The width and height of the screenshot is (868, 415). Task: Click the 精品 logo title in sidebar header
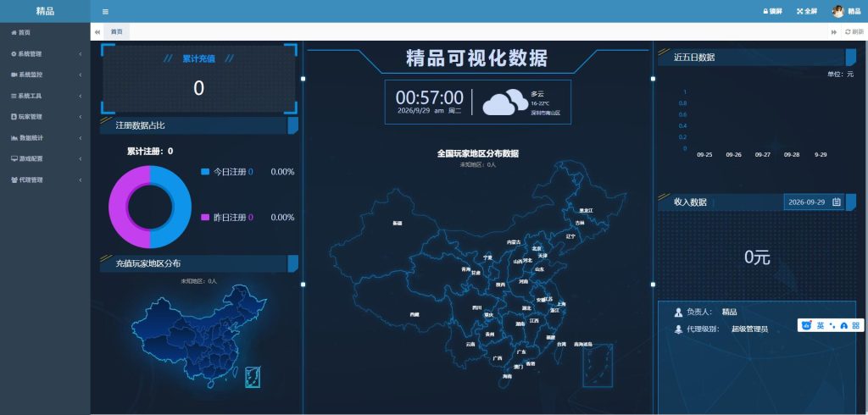45,11
